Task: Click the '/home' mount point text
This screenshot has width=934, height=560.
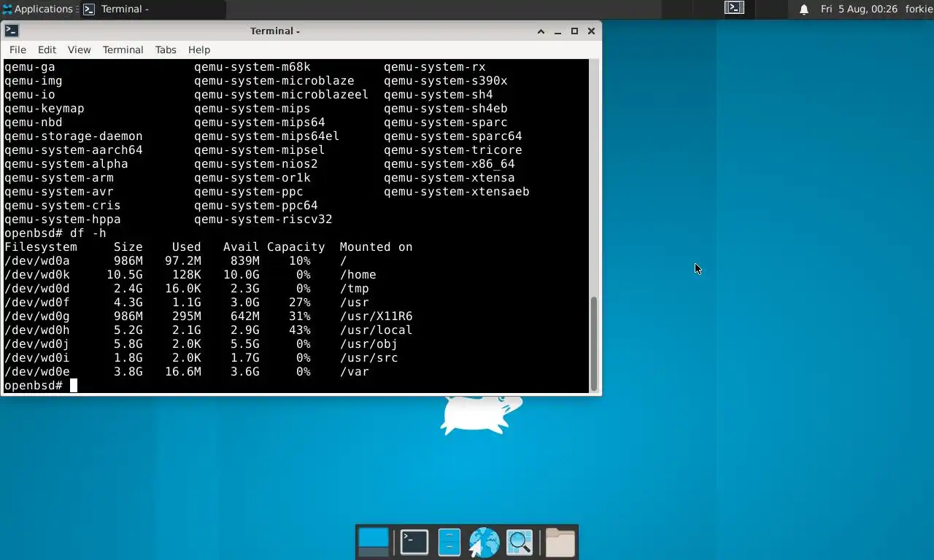Action: [358, 275]
